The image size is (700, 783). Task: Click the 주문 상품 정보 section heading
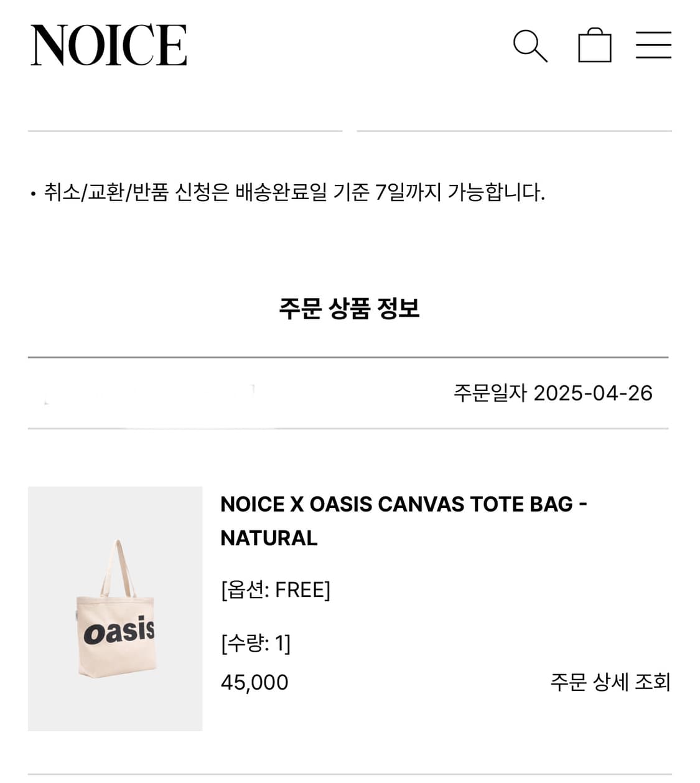pos(350,308)
